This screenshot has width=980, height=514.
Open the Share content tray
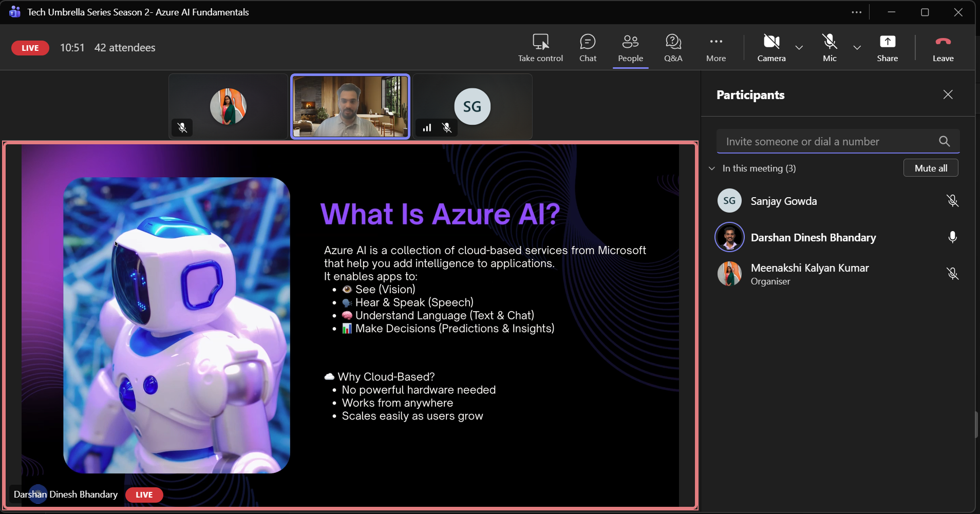pos(887,48)
